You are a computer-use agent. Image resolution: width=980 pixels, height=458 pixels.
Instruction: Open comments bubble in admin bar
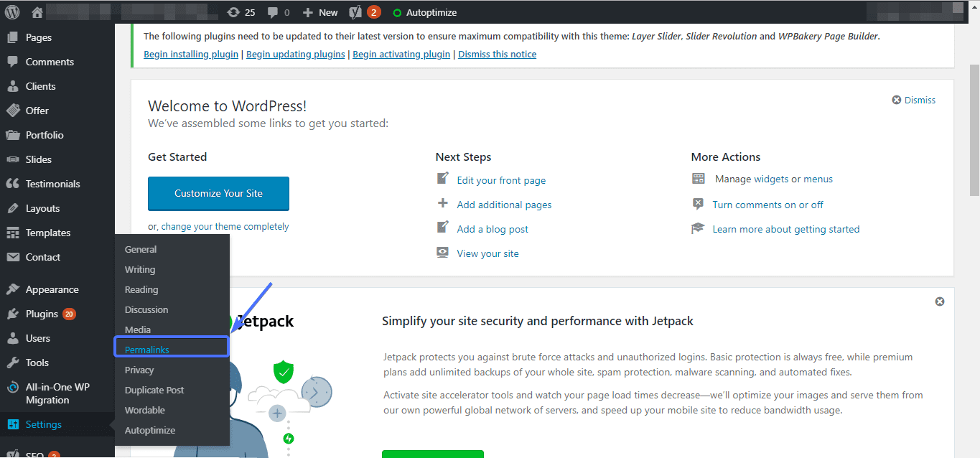pyautogui.click(x=279, y=12)
